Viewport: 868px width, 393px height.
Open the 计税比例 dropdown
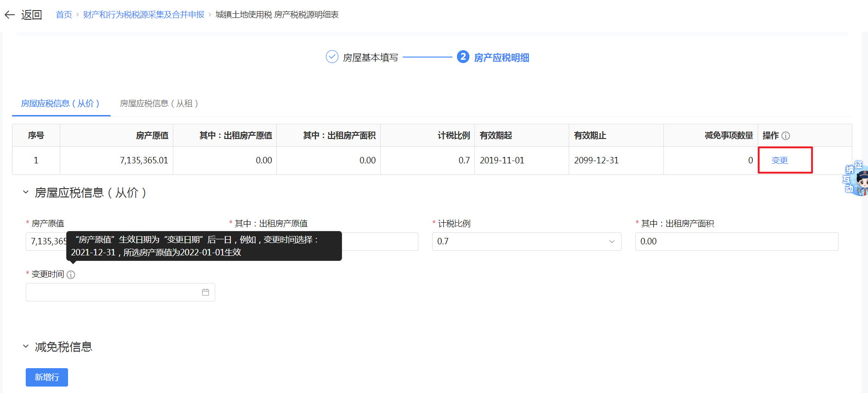click(526, 242)
